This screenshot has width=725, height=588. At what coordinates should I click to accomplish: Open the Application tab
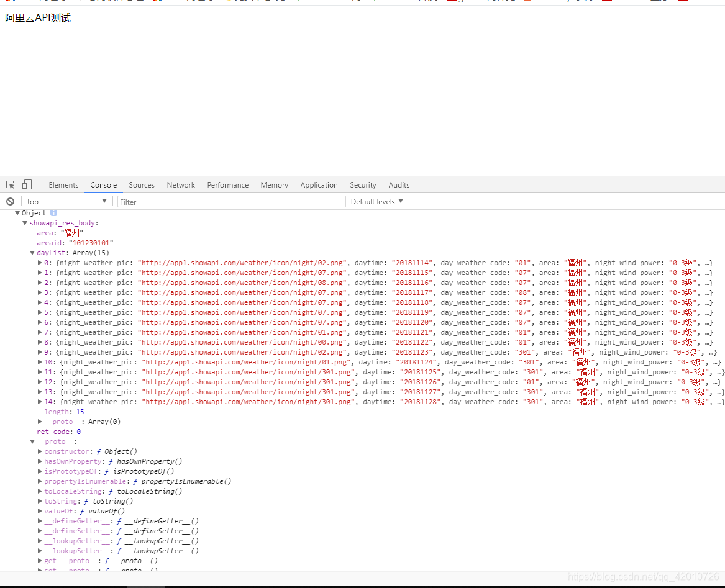(319, 185)
